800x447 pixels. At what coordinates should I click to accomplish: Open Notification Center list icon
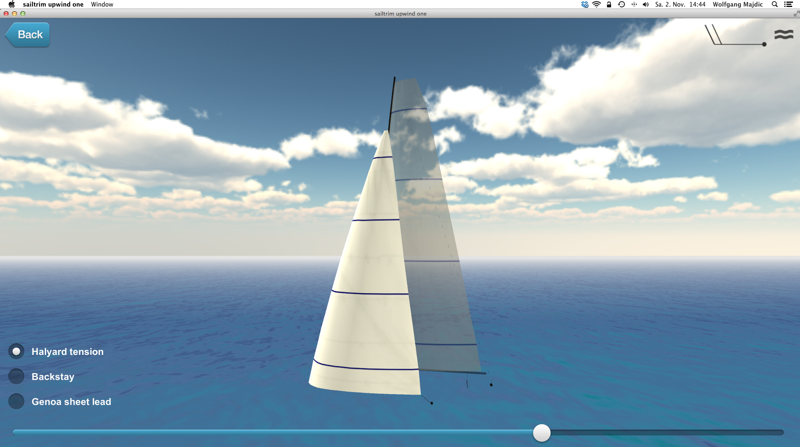(x=788, y=4)
